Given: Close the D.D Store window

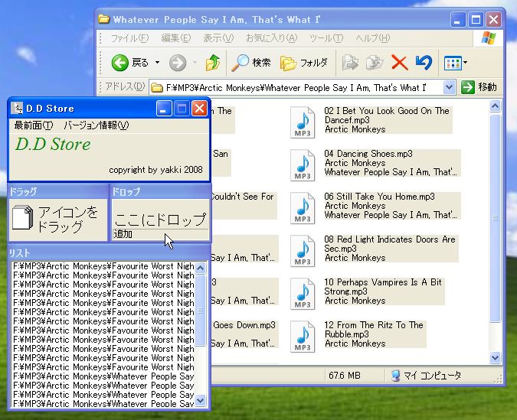Looking at the screenshot, I should [199, 109].
